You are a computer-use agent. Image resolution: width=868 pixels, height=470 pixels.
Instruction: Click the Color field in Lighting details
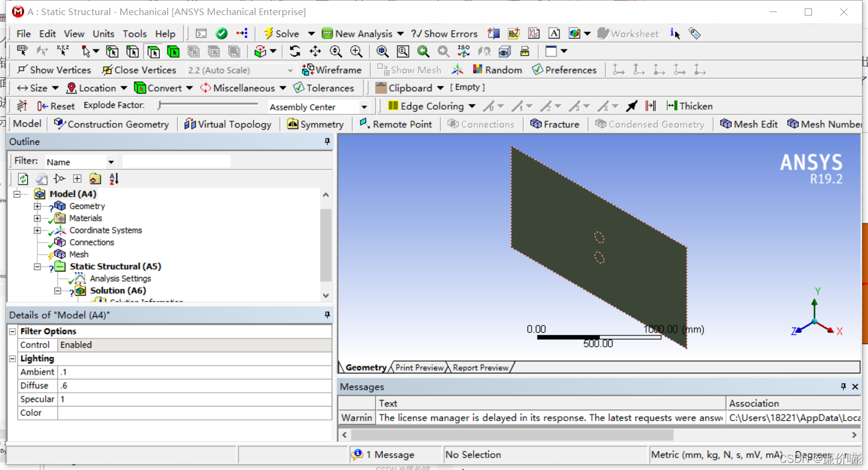(x=194, y=413)
